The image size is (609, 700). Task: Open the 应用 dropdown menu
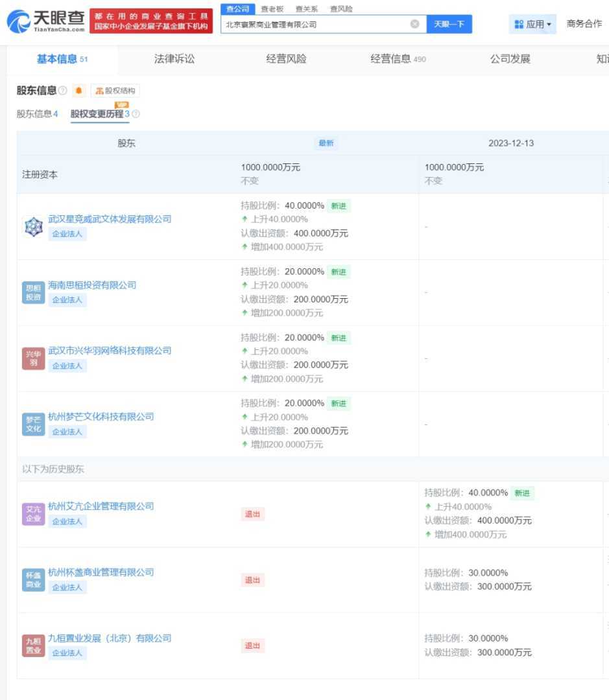[x=532, y=24]
